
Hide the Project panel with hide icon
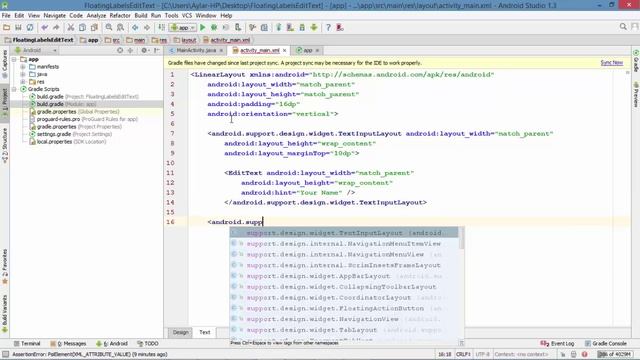pyautogui.click(x=156, y=50)
